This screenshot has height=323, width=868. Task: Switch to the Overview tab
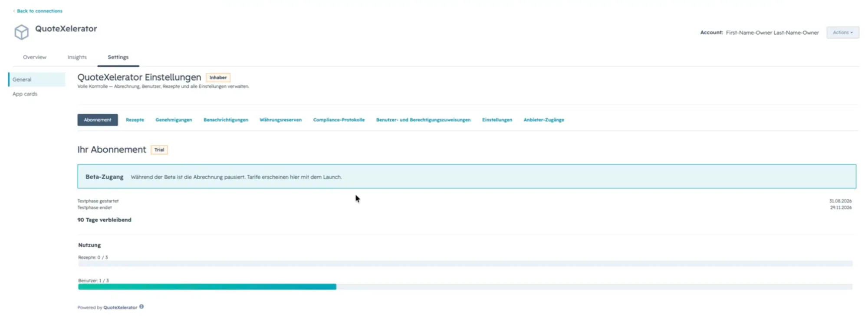click(x=35, y=57)
